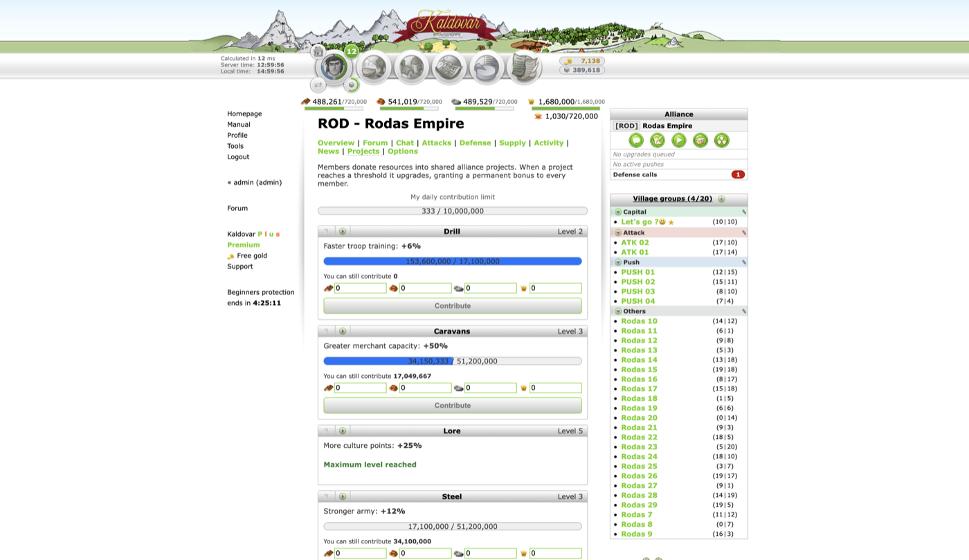The image size is (969, 560).
Task: Add a new village group with plus icon
Action: click(721, 199)
